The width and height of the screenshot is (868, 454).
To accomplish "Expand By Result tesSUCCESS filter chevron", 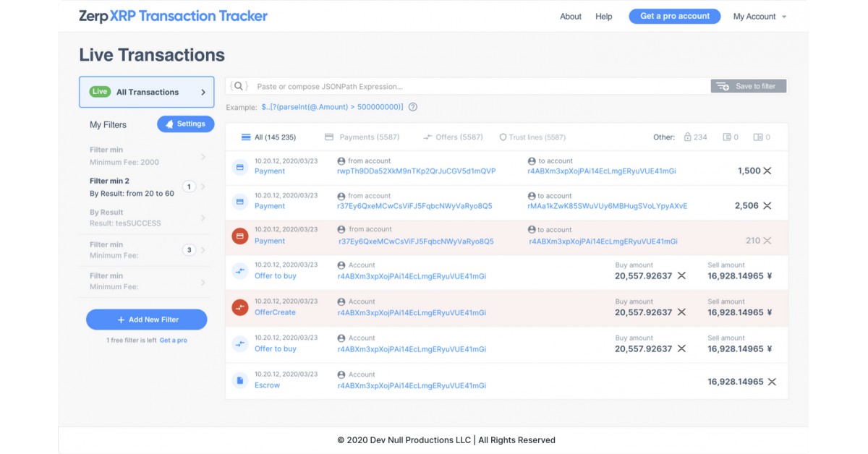I will 203,218.
